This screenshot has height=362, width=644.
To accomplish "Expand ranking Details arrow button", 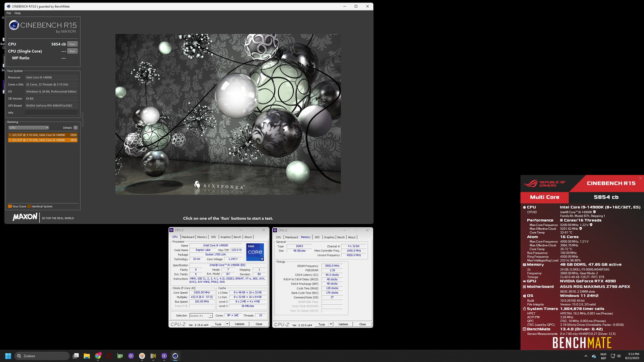I will point(75,128).
